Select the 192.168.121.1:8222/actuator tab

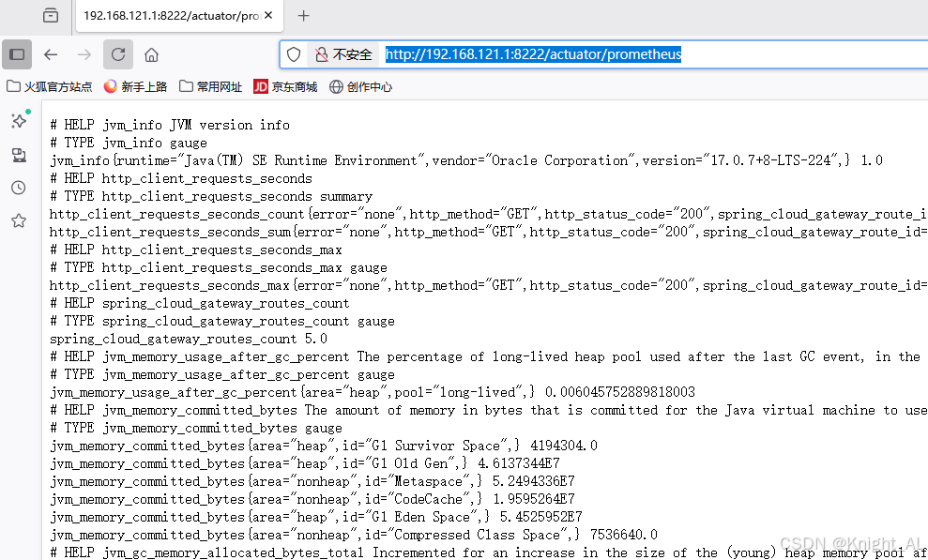click(x=179, y=16)
